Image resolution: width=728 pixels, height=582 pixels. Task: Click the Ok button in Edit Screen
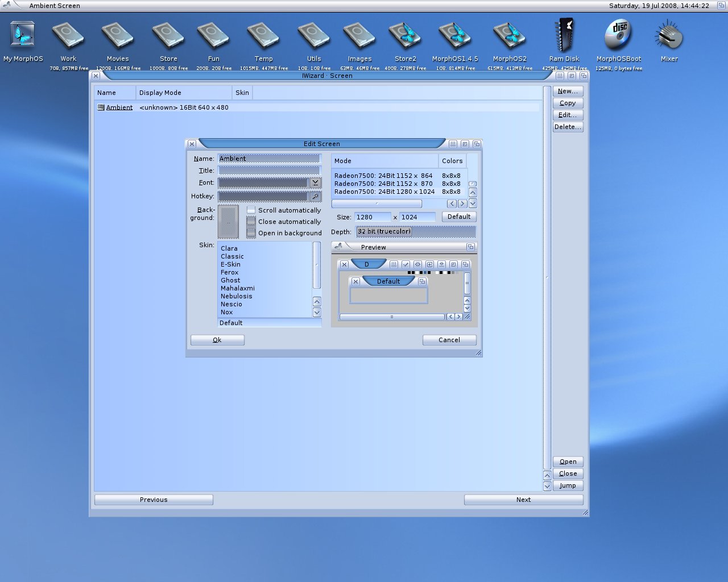click(217, 340)
